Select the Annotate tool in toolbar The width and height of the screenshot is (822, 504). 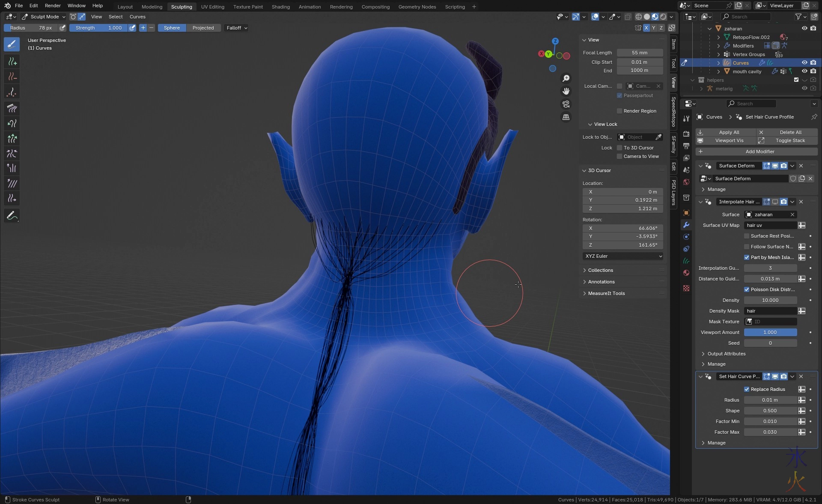[x=12, y=216]
